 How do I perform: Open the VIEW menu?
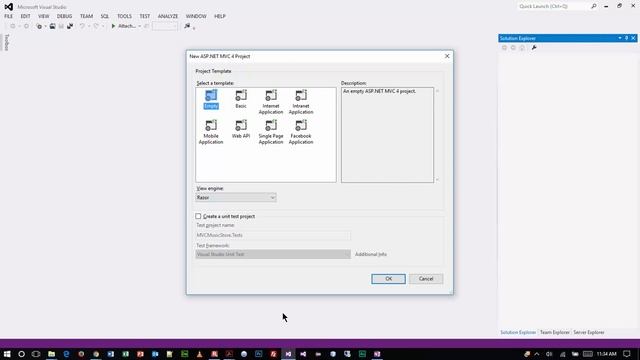coord(44,16)
